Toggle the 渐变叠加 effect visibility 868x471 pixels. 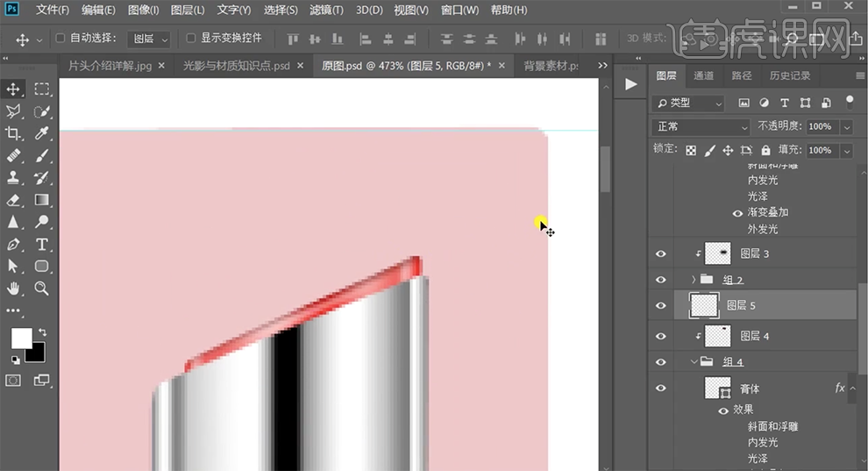tap(736, 213)
